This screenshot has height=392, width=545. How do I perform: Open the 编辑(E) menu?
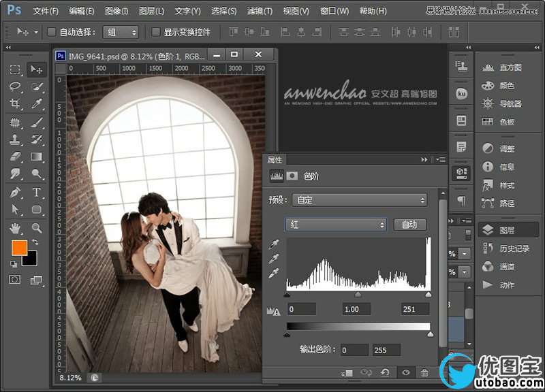[81, 11]
